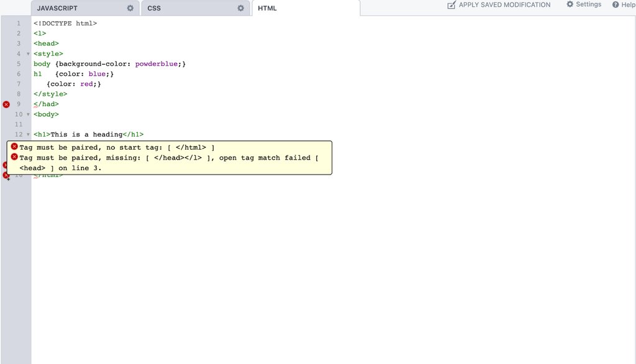The height and width of the screenshot is (364, 636).
Task: Open Help from the top right
Action: click(623, 4)
